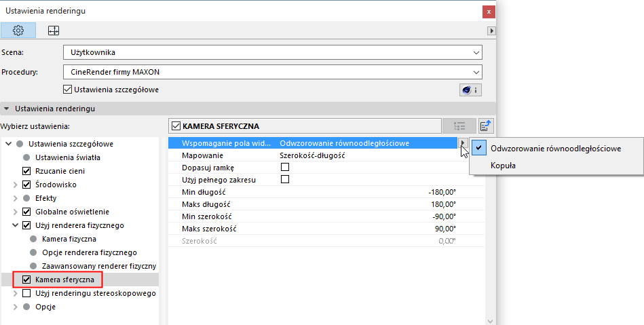Click the CineRender info icon button

470,90
